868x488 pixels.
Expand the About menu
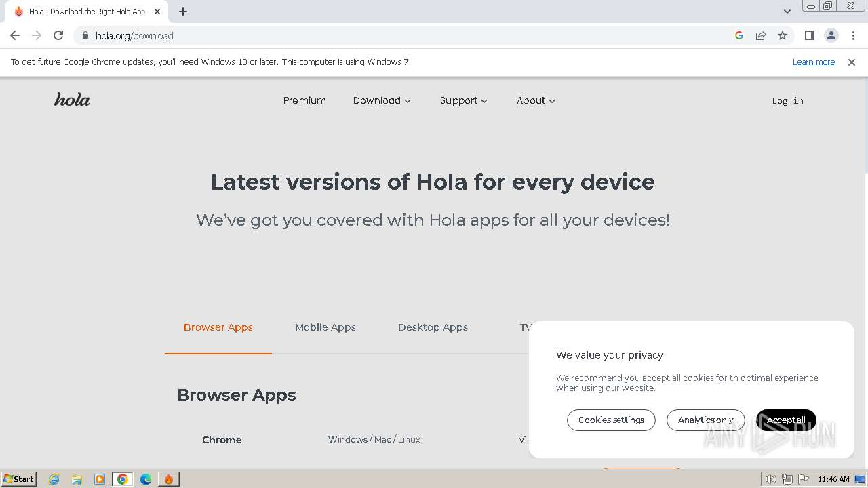536,100
